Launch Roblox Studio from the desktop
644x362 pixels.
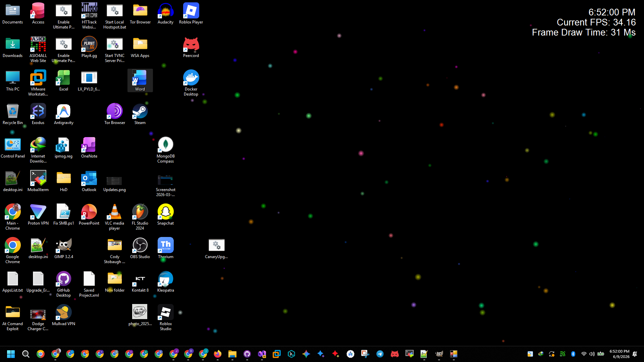click(x=165, y=317)
